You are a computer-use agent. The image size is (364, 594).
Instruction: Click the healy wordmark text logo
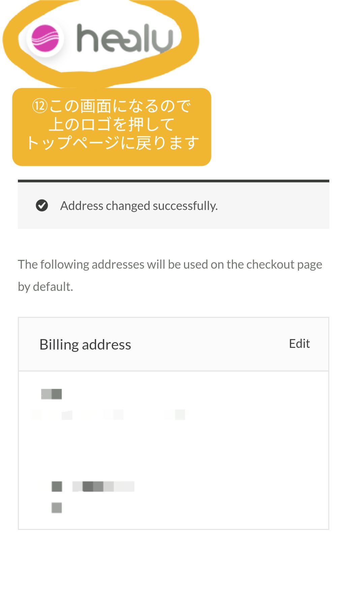point(125,38)
